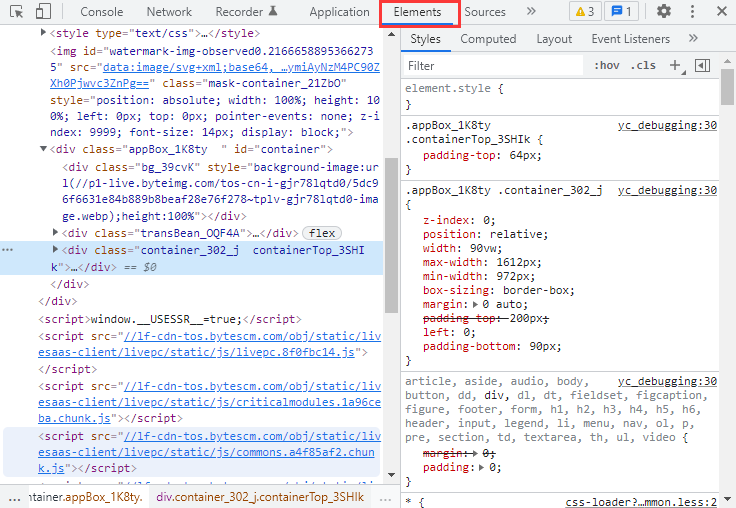Show more Styles pane tabs chevron
The width and height of the screenshot is (736, 508).
point(693,38)
